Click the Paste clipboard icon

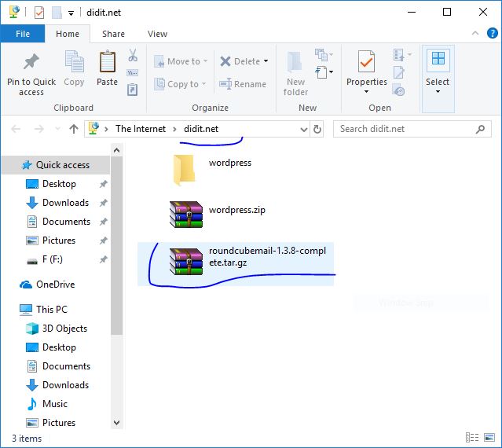click(108, 61)
